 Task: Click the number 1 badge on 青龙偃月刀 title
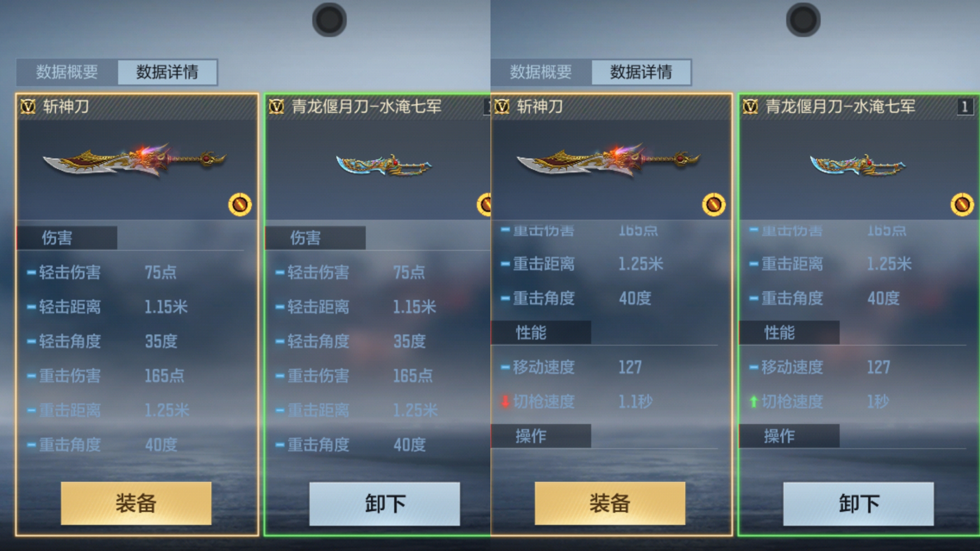click(965, 107)
